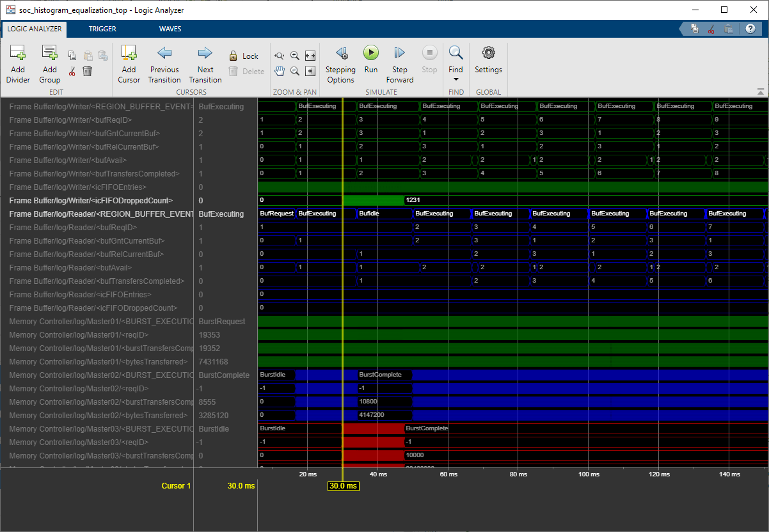Select the Pan hand tool
Image resolution: width=769 pixels, height=532 pixels.
pyautogui.click(x=280, y=71)
